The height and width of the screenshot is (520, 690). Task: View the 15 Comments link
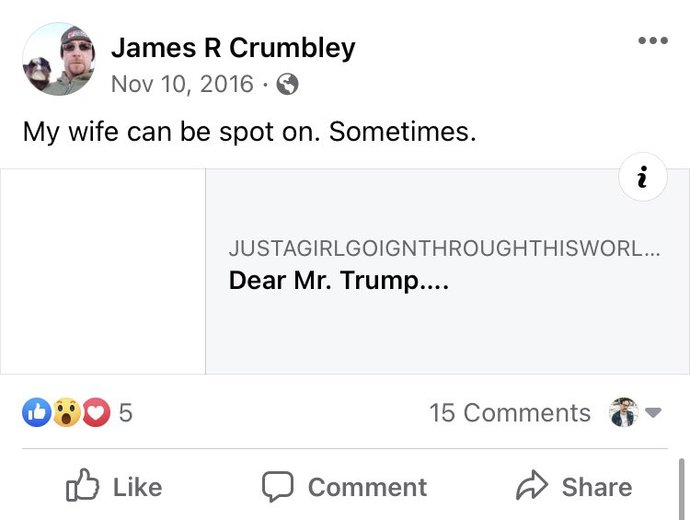pyautogui.click(x=510, y=412)
